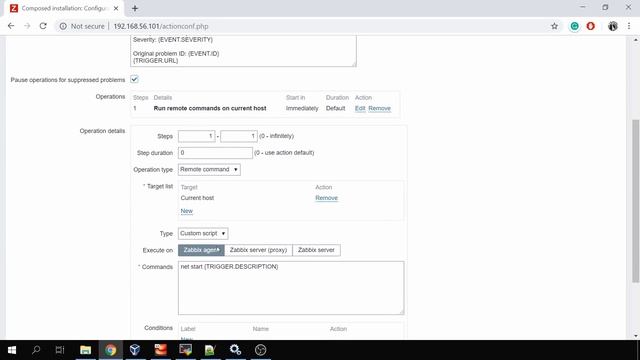Edit the Run remote commands operation
640x360 pixels.
coord(360,108)
